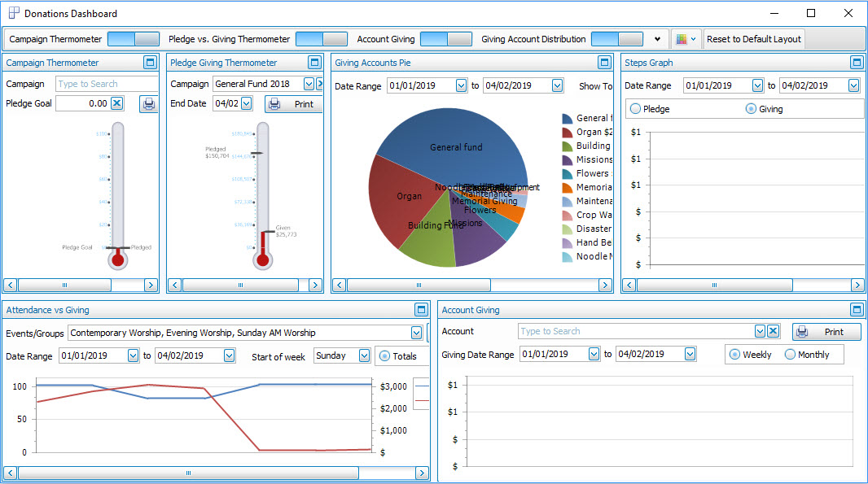
Task: Maximize the Pledge Giving Thermometer panel
Action: (314, 62)
